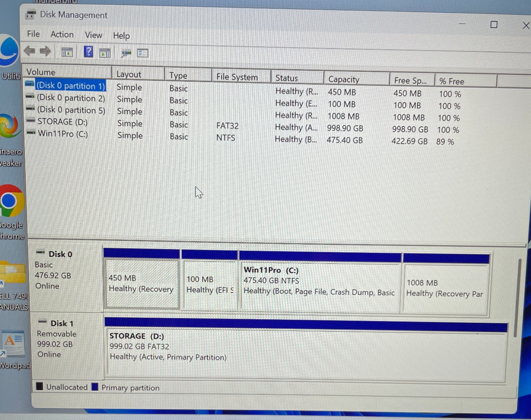The height and width of the screenshot is (420, 531).
Task: Click the black Unallocated legend swatch
Action: pyautogui.click(x=39, y=386)
